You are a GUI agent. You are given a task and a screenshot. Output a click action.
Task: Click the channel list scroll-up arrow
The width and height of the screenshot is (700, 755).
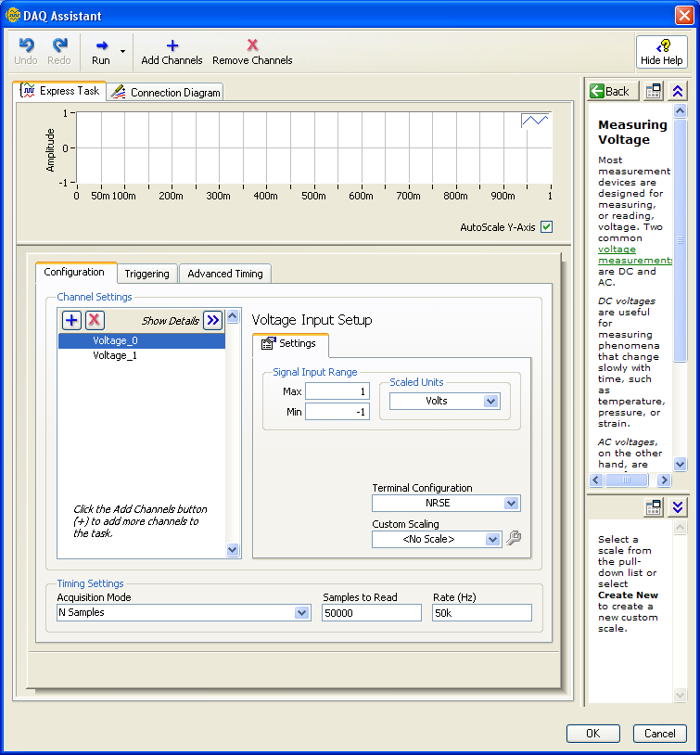tap(233, 316)
